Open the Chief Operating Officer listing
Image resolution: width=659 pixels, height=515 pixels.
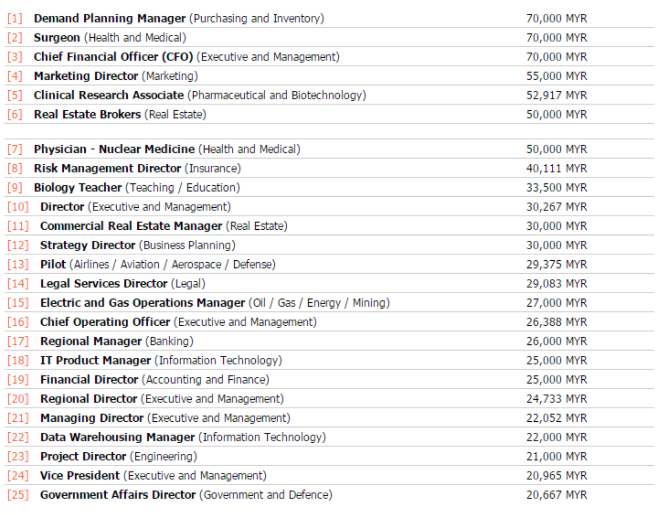coord(105,322)
